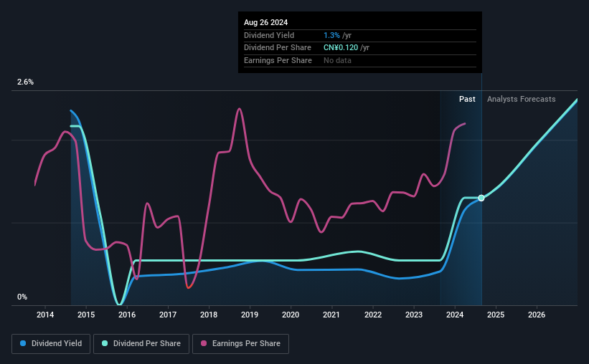Click the "Past" section label

pyautogui.click(x=467, y=100)
